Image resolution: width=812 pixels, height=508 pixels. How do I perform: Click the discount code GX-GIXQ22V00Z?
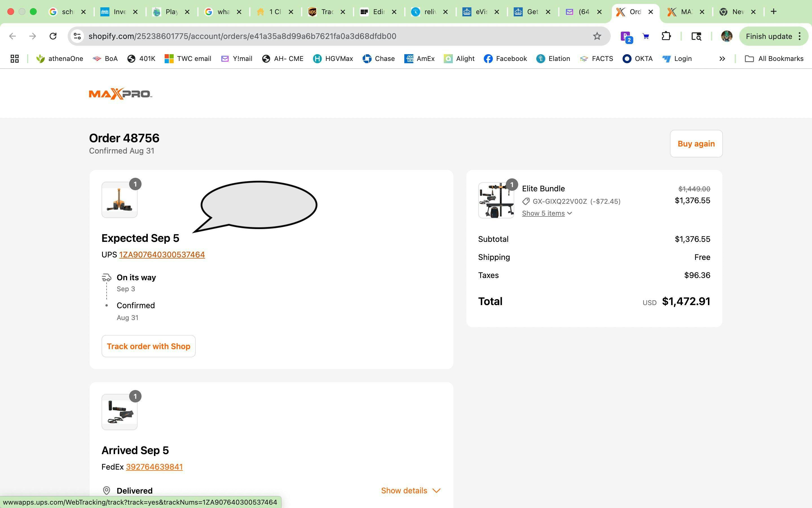tap(560, 201)
